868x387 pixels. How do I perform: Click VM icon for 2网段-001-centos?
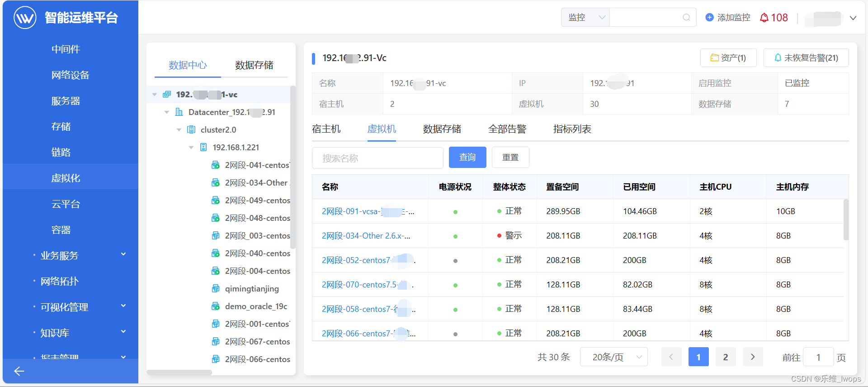click(216, 324)
